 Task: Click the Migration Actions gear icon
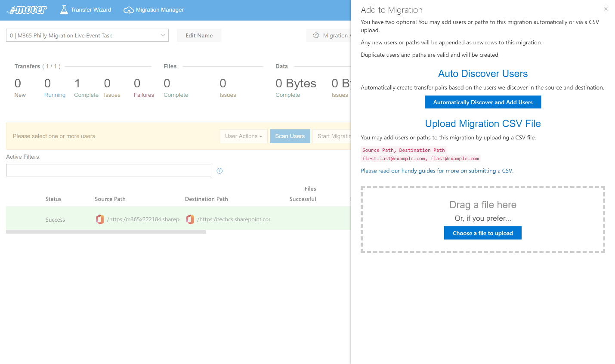pyautogui.click(x=316, y=35)
